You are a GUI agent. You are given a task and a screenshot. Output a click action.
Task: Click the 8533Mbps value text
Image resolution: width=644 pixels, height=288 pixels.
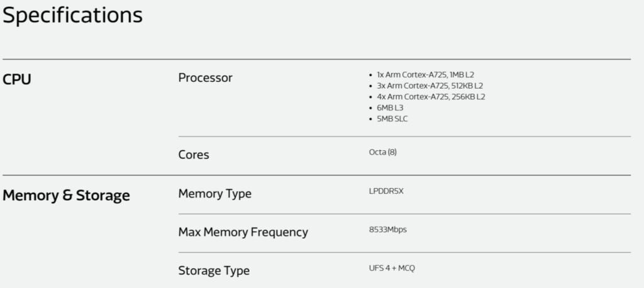click(x=387, y=230)
